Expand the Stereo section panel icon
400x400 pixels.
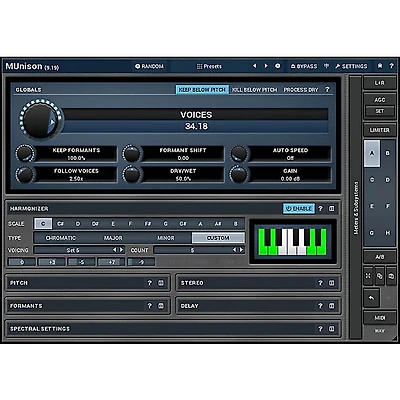coord(331,283)
